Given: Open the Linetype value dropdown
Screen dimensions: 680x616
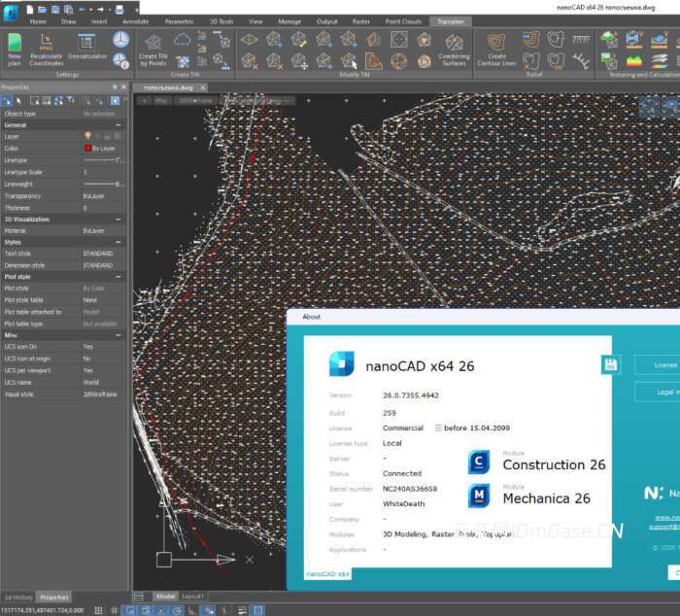Looking at the screenshot, I should coord(104,160).
